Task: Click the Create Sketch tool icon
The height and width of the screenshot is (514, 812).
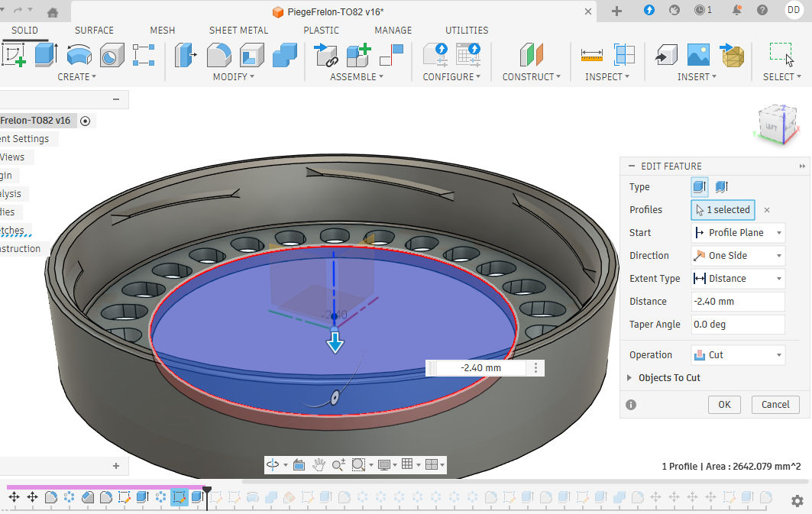Action: click(x=14, y=54)
